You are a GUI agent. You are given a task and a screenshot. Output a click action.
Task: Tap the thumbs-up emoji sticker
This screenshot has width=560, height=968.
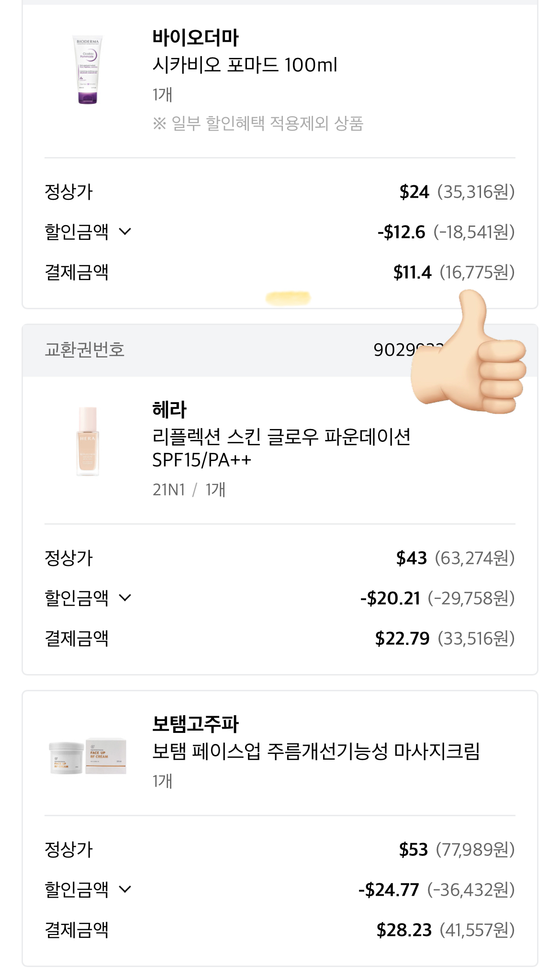tap(468, 354)
